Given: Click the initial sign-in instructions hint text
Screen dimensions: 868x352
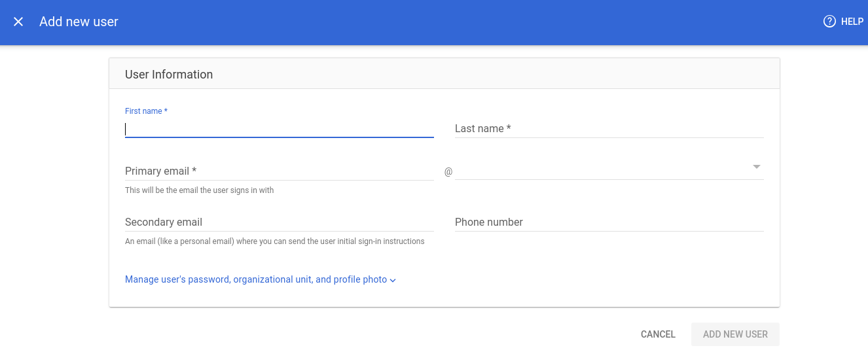Looking at the screenshot, I should 275,241.
